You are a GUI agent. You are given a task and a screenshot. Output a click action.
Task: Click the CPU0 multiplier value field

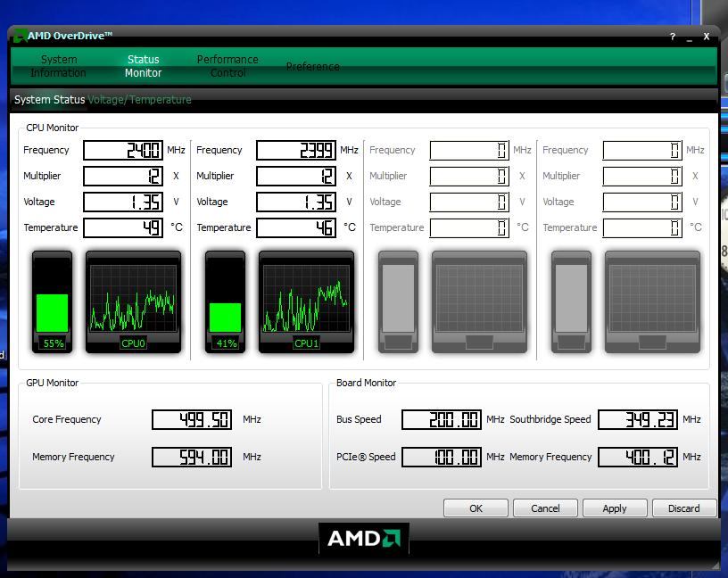point(123,176)
